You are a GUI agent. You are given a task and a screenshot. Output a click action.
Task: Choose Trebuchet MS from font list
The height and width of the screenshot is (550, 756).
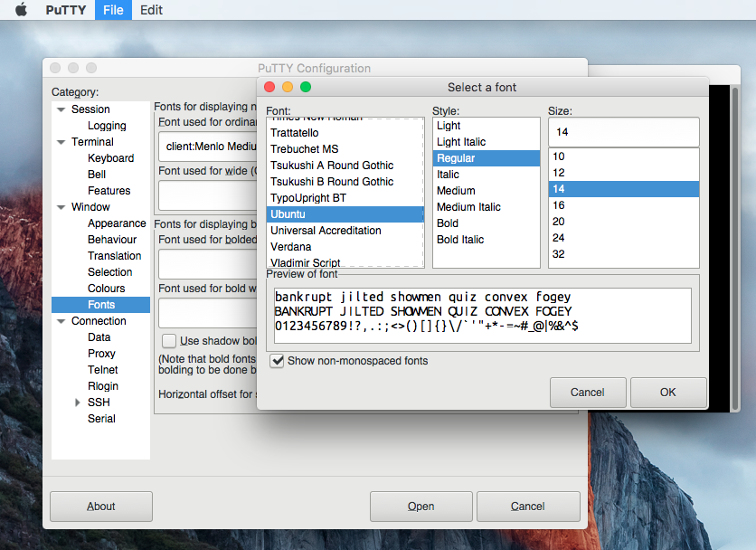click(x=306, y=149)
